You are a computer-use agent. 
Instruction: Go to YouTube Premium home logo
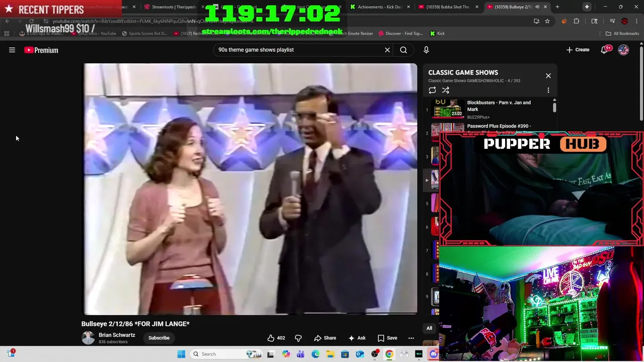tap(41, 50)
